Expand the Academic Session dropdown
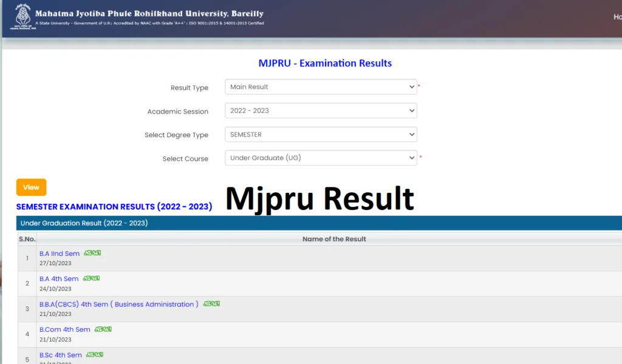622x364 pixels. pos(321,111)
